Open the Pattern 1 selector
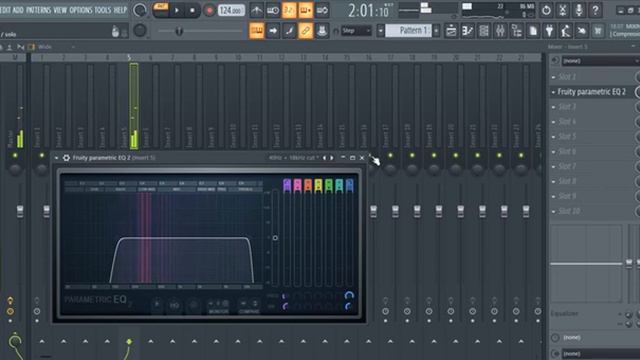 [409, 31]
